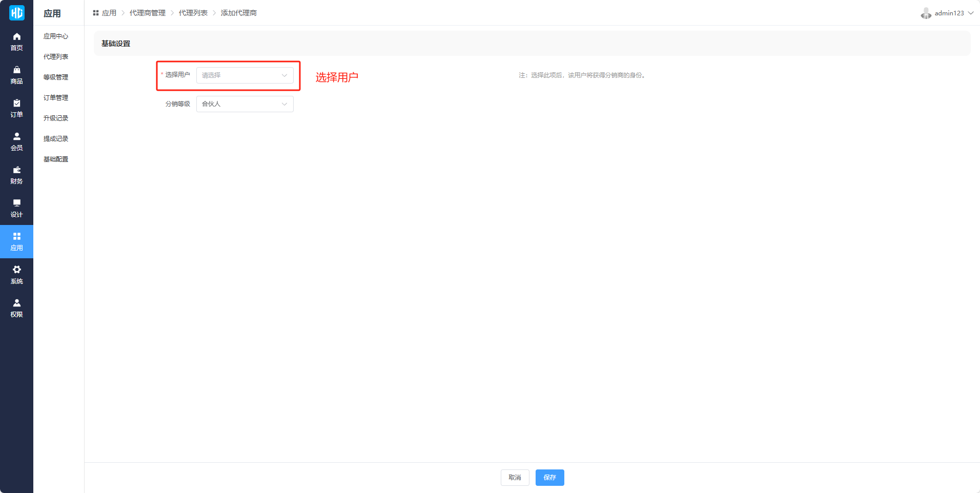Click 代理商管理 breadcrumb link

coord(147,13)
